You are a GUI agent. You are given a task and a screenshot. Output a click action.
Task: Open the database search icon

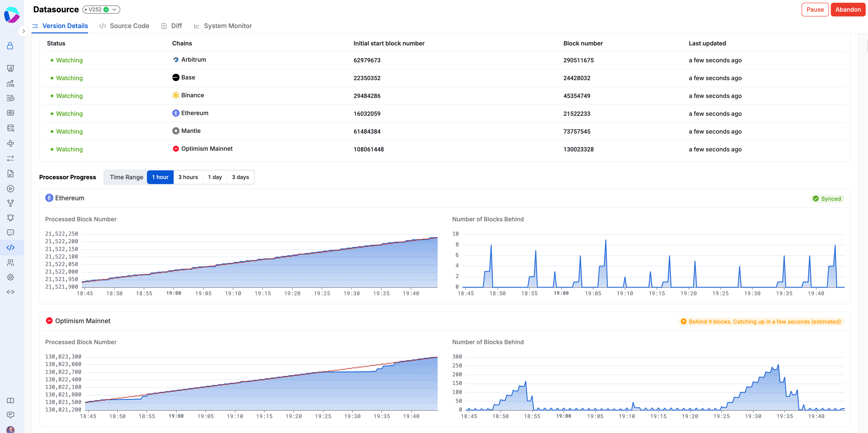pyautogui.click(x=10, y=128)
